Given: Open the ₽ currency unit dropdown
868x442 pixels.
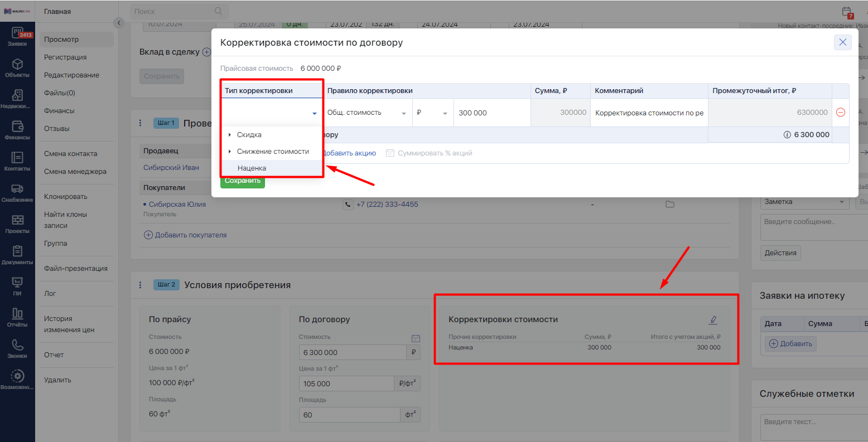Looking at the screenshot, I should (x=432, y=113).
